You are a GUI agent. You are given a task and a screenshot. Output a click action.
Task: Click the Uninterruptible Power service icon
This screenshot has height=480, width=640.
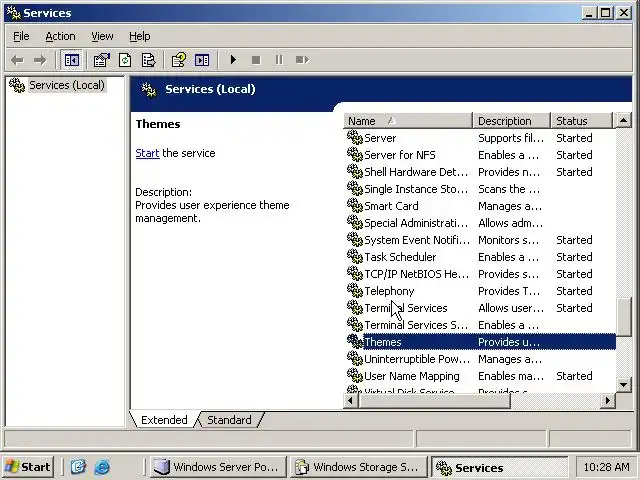coord(355,359)
